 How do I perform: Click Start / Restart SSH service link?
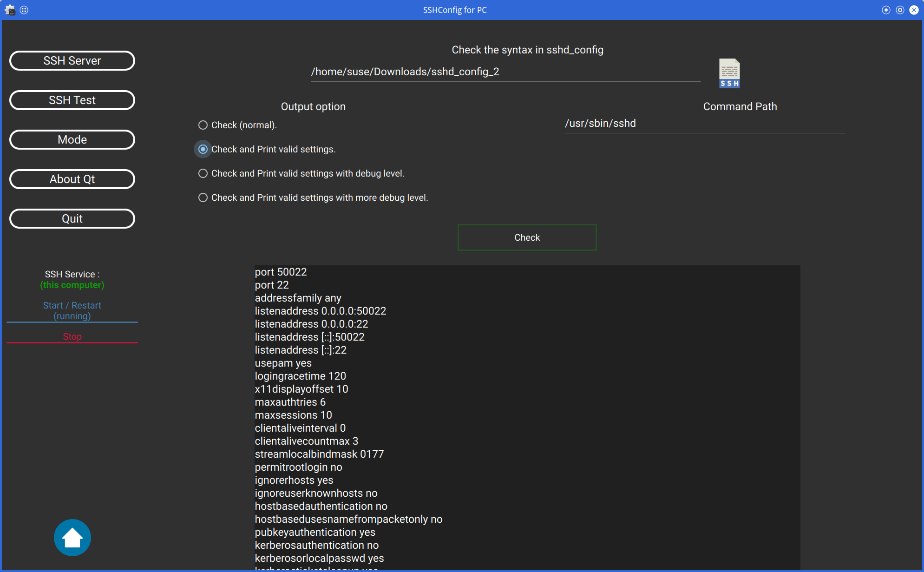(x=72, y=310)
